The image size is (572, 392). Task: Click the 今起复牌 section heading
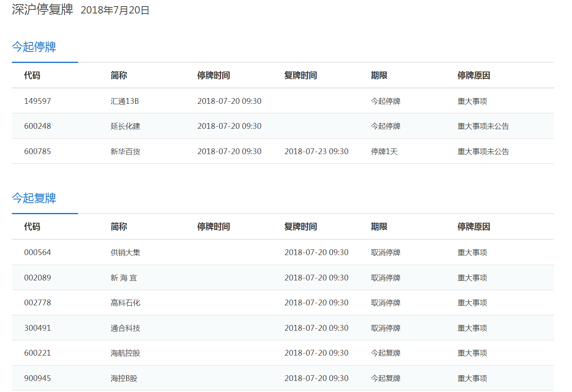pos(34,198)
